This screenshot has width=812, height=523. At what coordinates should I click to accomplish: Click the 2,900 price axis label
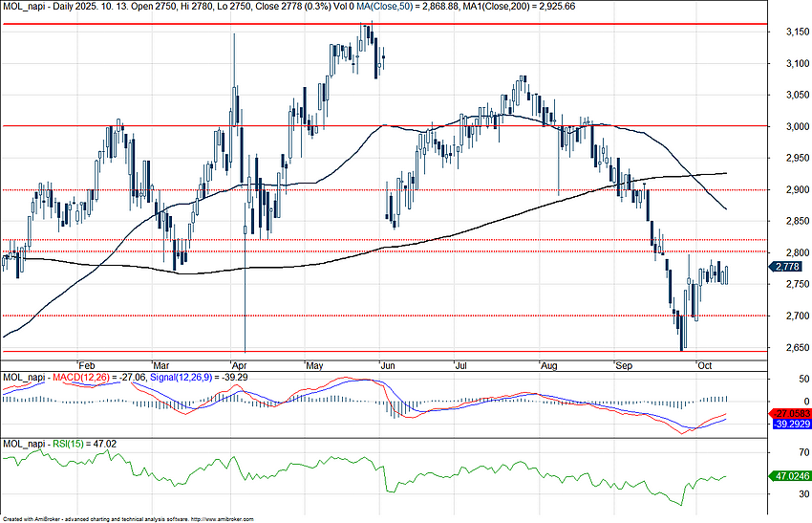(x=787, y=190)
